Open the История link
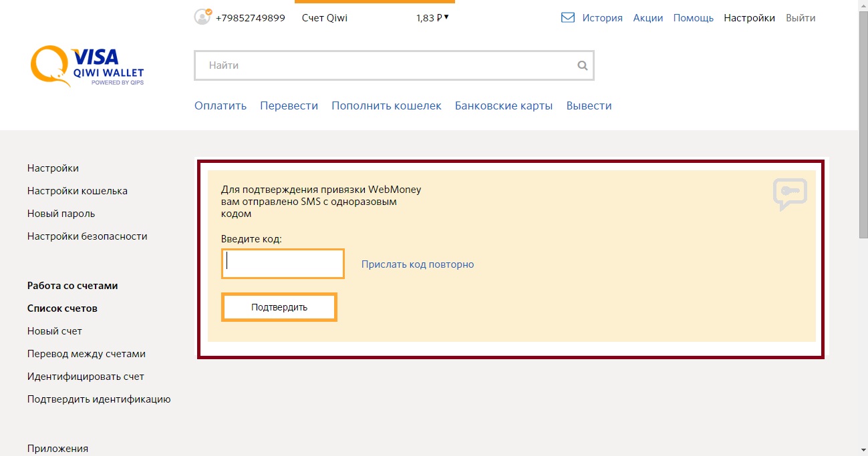Image resolution: width=868 pixels, height=456 pixels. [602, 18]
